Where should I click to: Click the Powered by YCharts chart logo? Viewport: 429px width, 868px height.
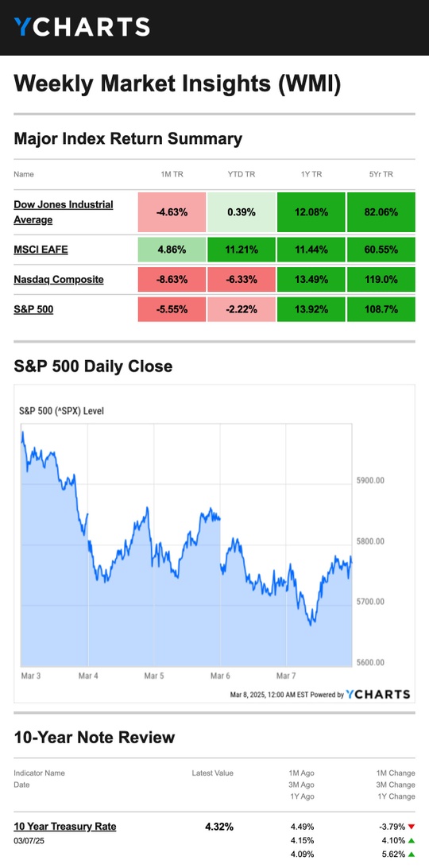(x=378, y=694)
